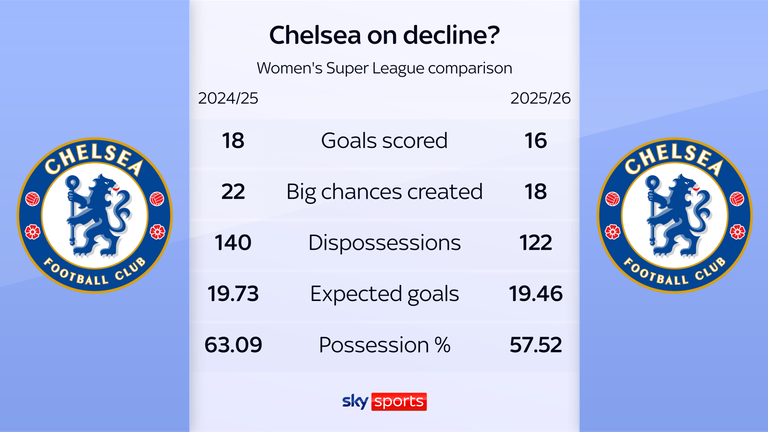Click the Goals scored label
The height and width of the screenshot is (432, 768).
coord(384,141)
